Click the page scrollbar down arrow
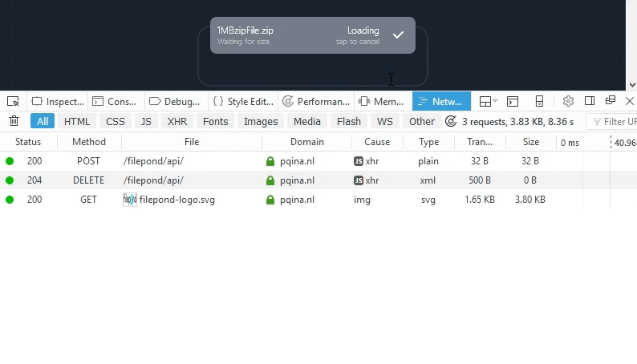Viewport: 637px width, 364px height. click(x=632, y=85)
